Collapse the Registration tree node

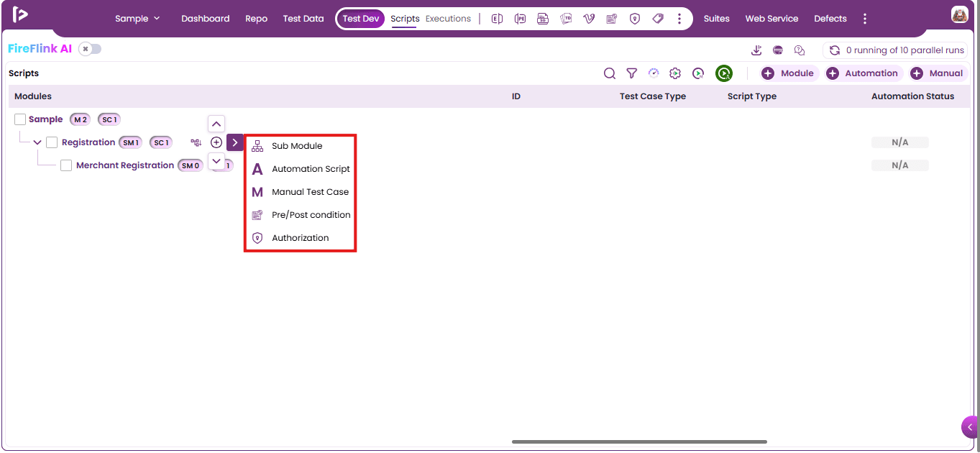(37, 142)
